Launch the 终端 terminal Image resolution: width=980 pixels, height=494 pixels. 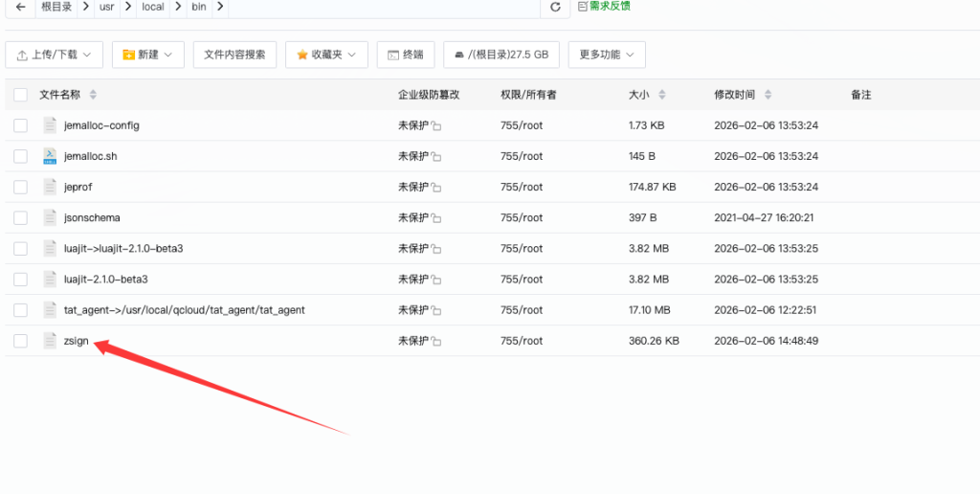406,55
